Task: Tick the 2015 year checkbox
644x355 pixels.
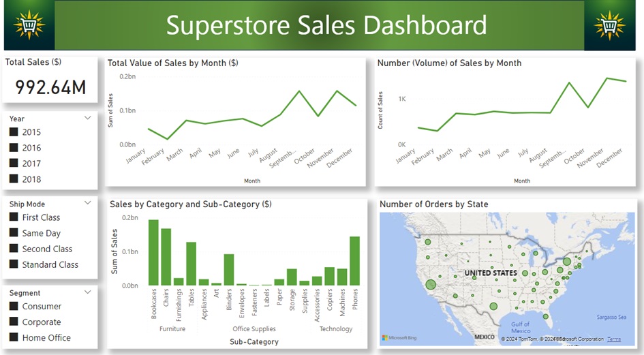Action: tap(14, 132)
